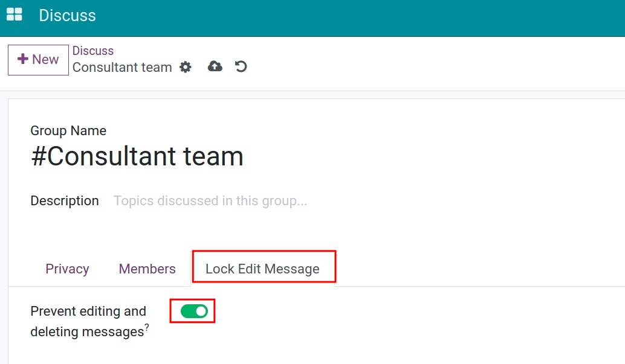
Task: Open the gear actions menu beside Consultant team
Action: 186,67
